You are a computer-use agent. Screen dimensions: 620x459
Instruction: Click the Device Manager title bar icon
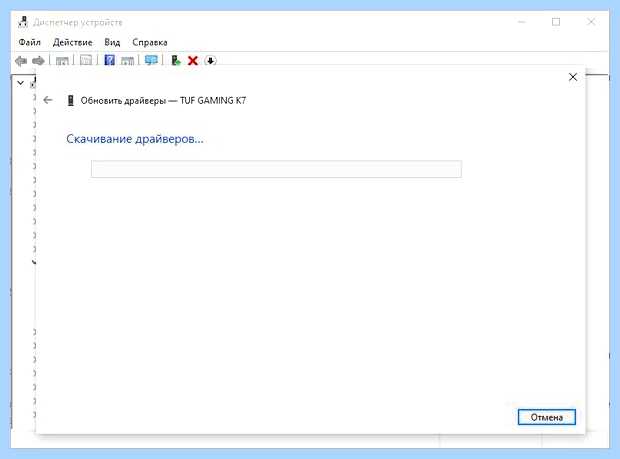coord(23,22)
